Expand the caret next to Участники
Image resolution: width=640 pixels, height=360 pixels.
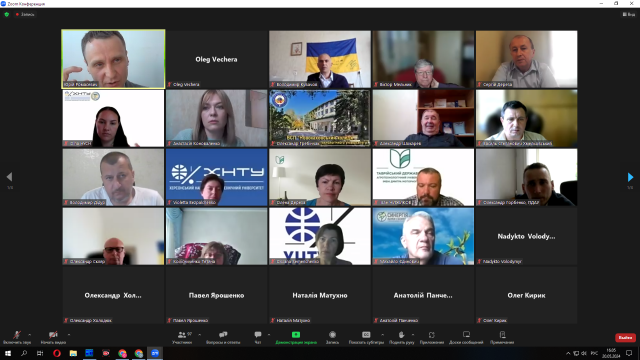pos(200,335)
